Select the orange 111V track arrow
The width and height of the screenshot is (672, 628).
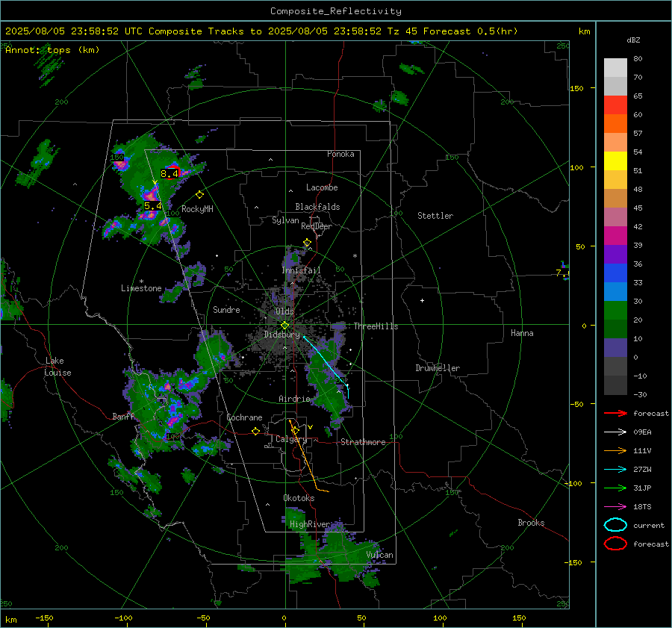(x=615, y=450)
